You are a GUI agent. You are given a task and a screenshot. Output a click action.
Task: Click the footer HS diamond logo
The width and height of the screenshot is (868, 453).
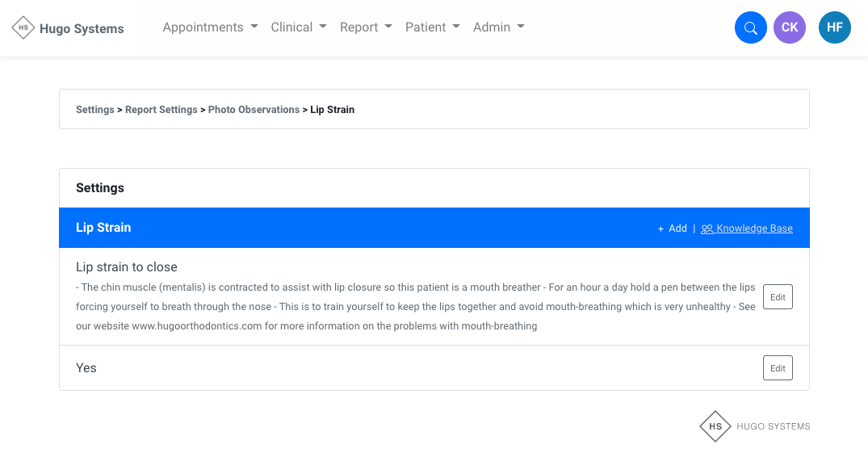pyautogui.click(x=715, y=426)
